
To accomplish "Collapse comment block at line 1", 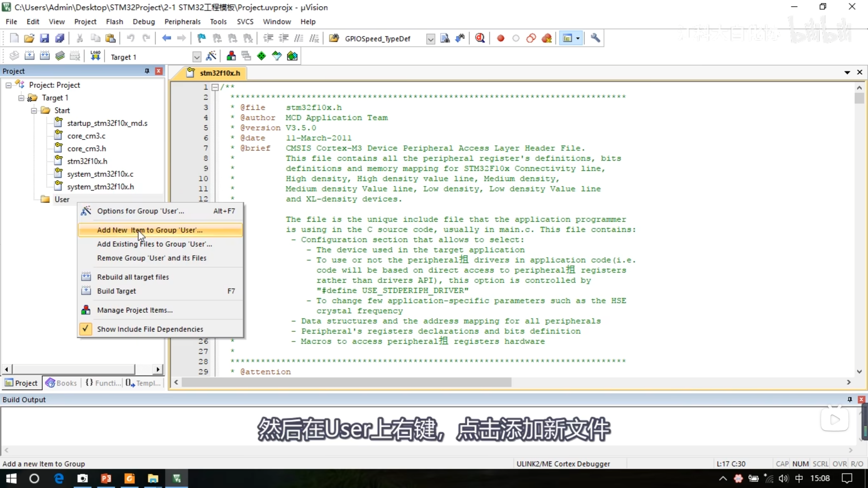I will click(x=215, y=87).
